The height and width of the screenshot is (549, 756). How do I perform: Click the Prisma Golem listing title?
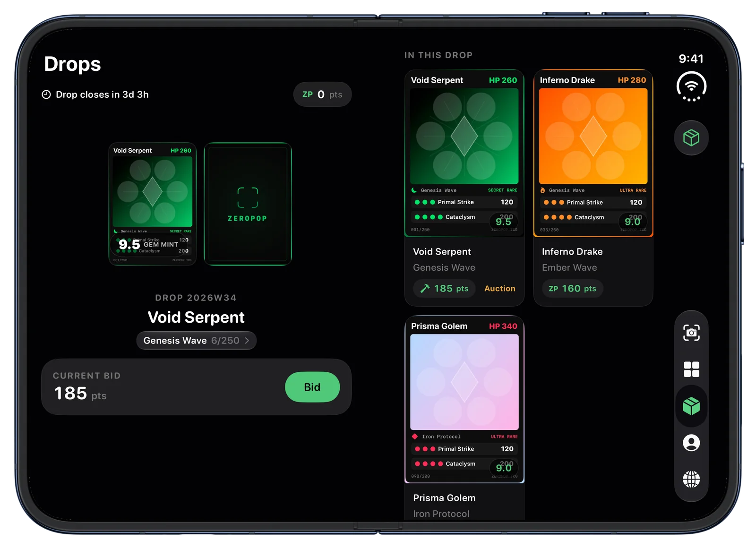[444, 498]
